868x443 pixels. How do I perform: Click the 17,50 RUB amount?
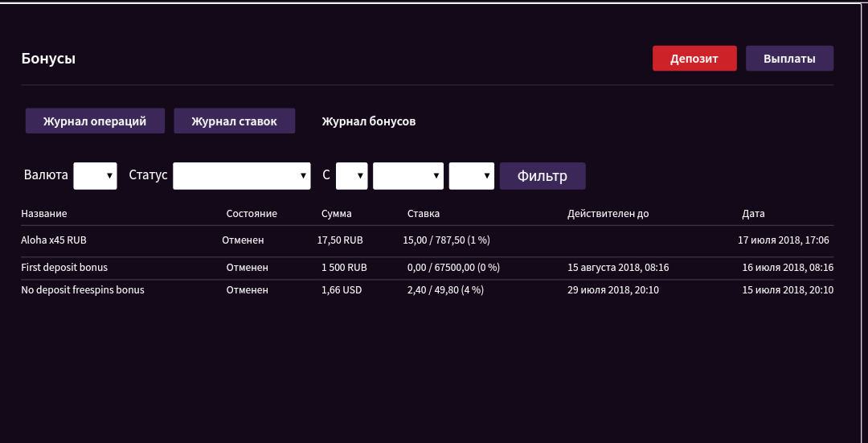pyautogui.click(x=340, y=240)
